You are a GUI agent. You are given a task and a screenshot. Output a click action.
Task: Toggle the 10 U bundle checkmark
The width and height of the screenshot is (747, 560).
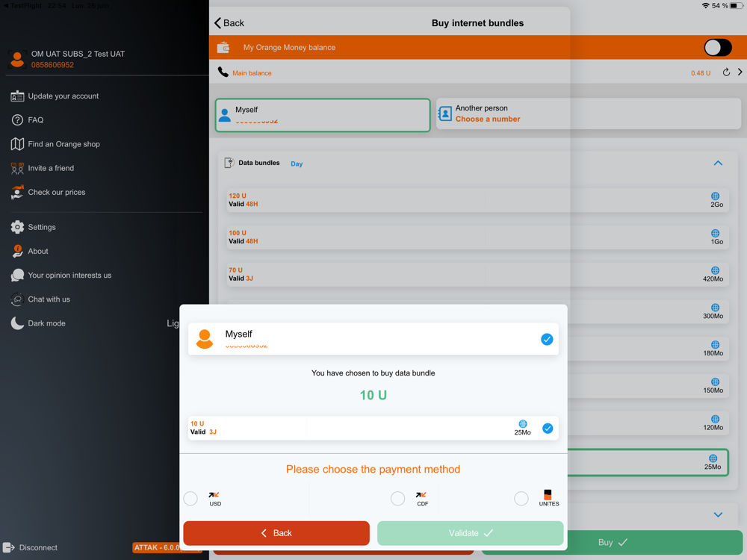click(548, 428)
